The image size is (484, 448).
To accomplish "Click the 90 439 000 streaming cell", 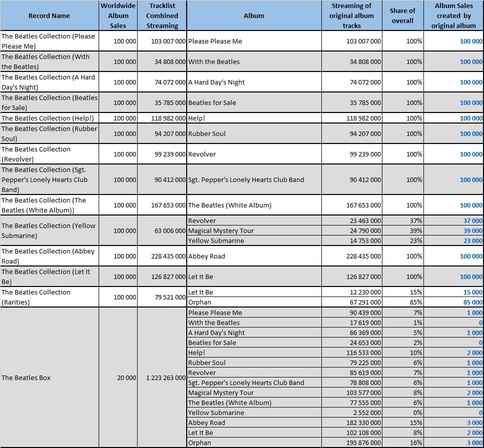I will [x=351, y=312].
